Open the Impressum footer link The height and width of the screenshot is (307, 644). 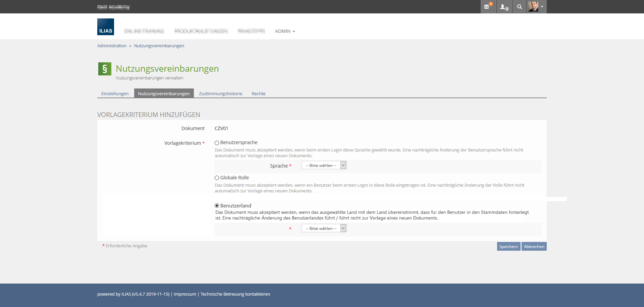[x=185, y=294]
